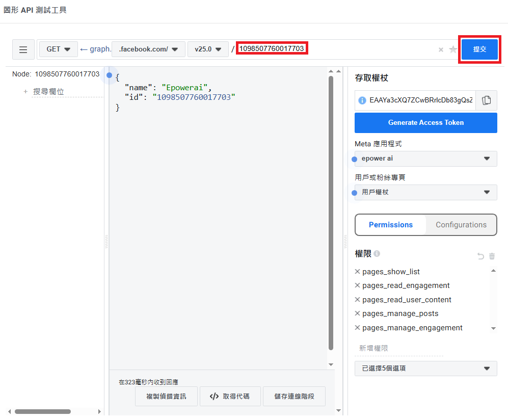The width and height of the screenshot is (508, 420).
Task: Click the "Epowerai" name value in the response
Action: click(x=184, y=88)
